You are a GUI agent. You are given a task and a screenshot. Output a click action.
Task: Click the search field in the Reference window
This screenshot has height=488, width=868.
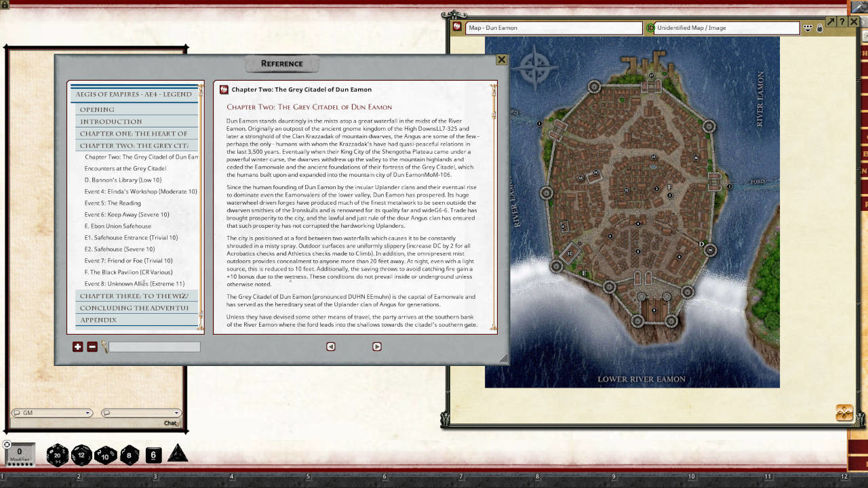point(155,346)
